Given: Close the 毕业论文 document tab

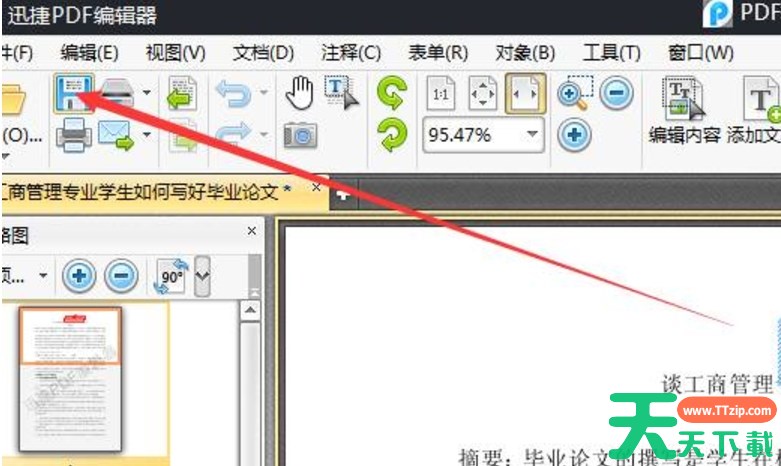Looking at the screenshot, I should click(316, 187).
